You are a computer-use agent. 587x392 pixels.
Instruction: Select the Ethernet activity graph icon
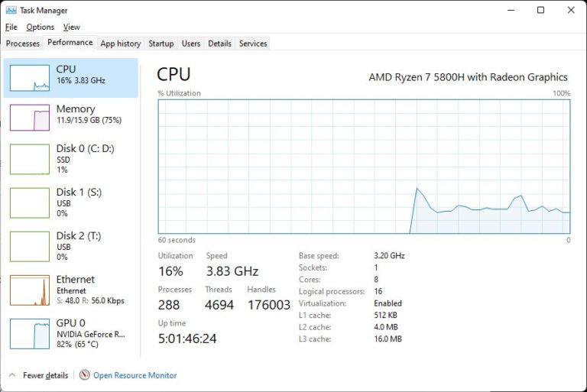point(30,290)
